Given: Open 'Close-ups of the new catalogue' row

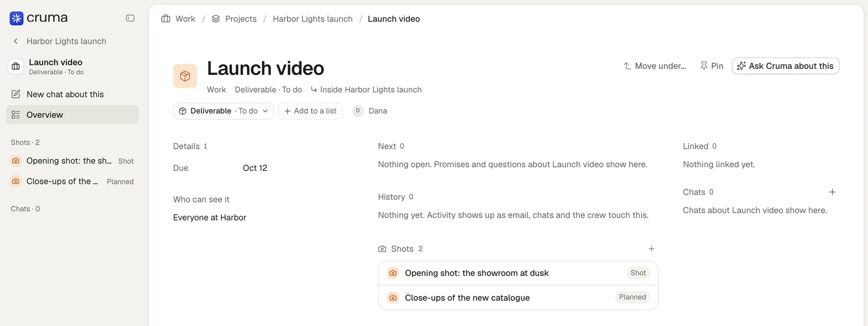Looking at the screenshot, I should [x=518, y=298].
